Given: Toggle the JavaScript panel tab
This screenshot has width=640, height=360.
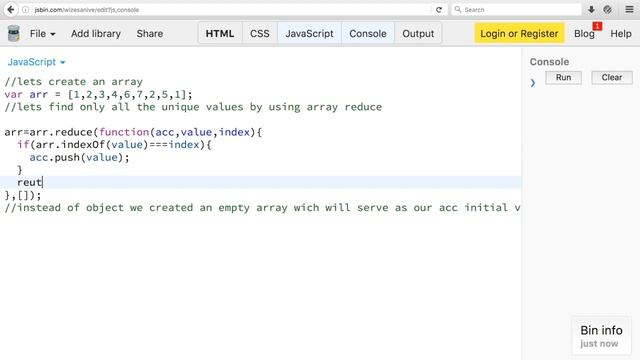Looking at the screenshot, I should (x=309, y=33).
